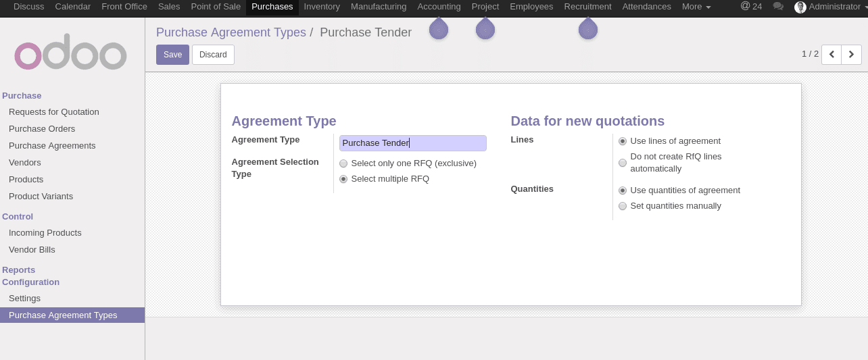Open the Front Office menu

[x=124, y=7]
